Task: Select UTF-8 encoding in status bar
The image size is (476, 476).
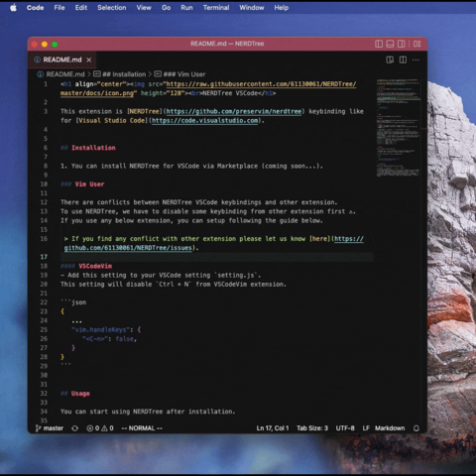Action: click(345, 428)
